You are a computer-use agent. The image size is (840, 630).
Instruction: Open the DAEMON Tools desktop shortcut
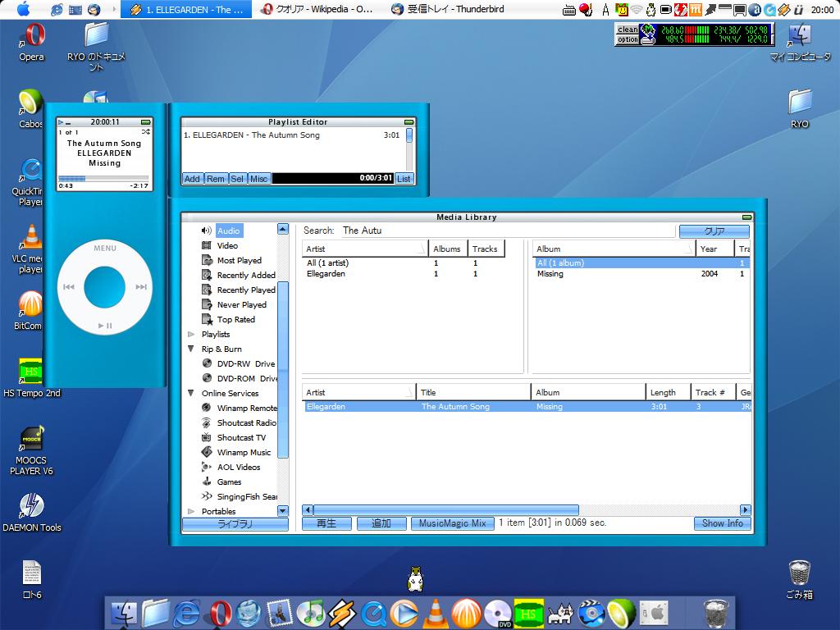pos(32,512)
